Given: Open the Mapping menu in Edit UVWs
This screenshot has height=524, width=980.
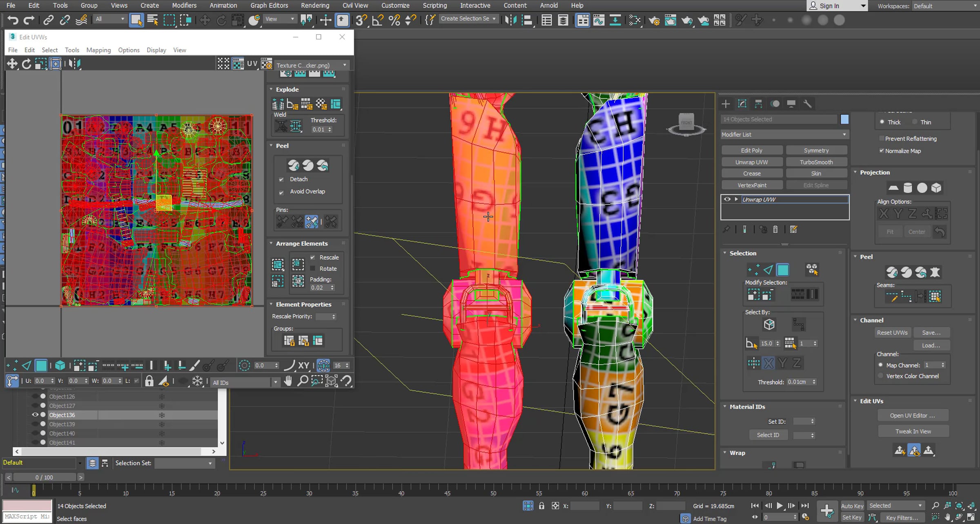Looking at the screenshot, I should coord(98,50).
